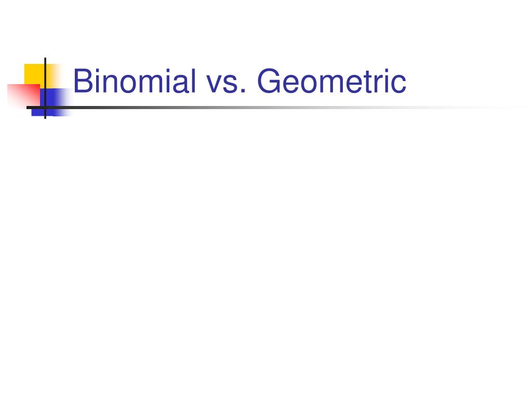Click the top tip of vertical line
532x399 pixels.
click(45, 59)
